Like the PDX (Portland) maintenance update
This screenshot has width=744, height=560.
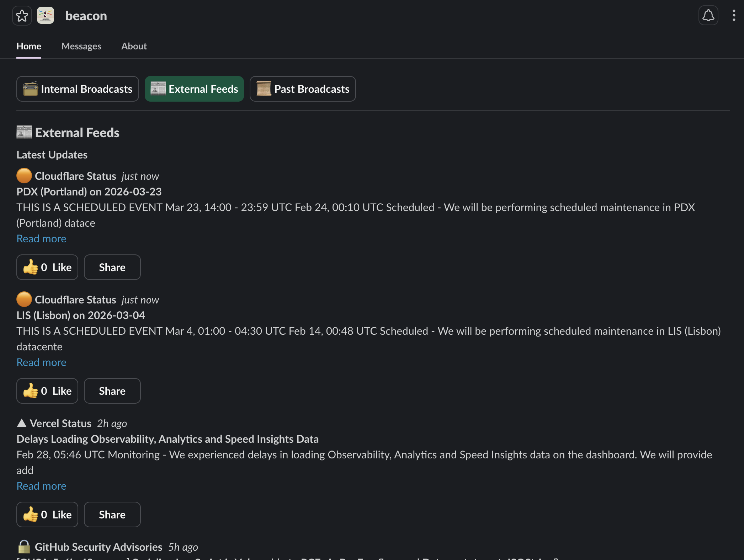[x=47, y=267]
